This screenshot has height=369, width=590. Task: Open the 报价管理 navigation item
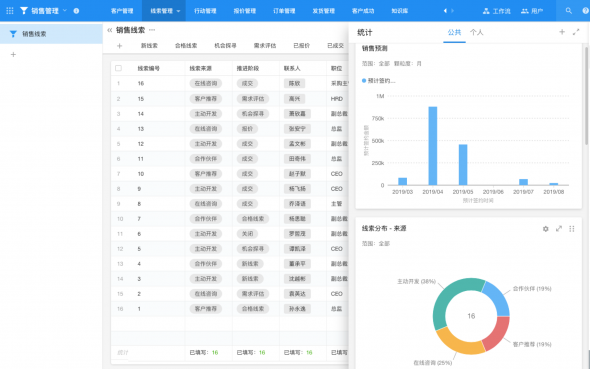tap(245, 11)
